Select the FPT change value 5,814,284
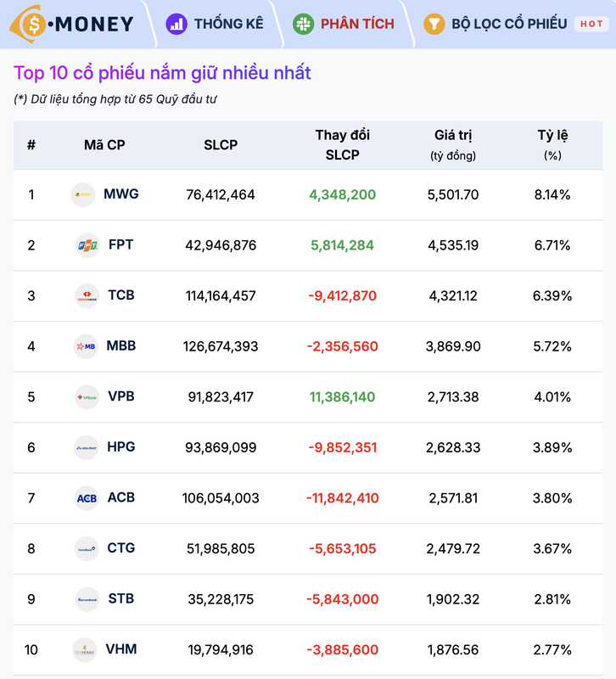616x679 pixels. tap(343, 245)
